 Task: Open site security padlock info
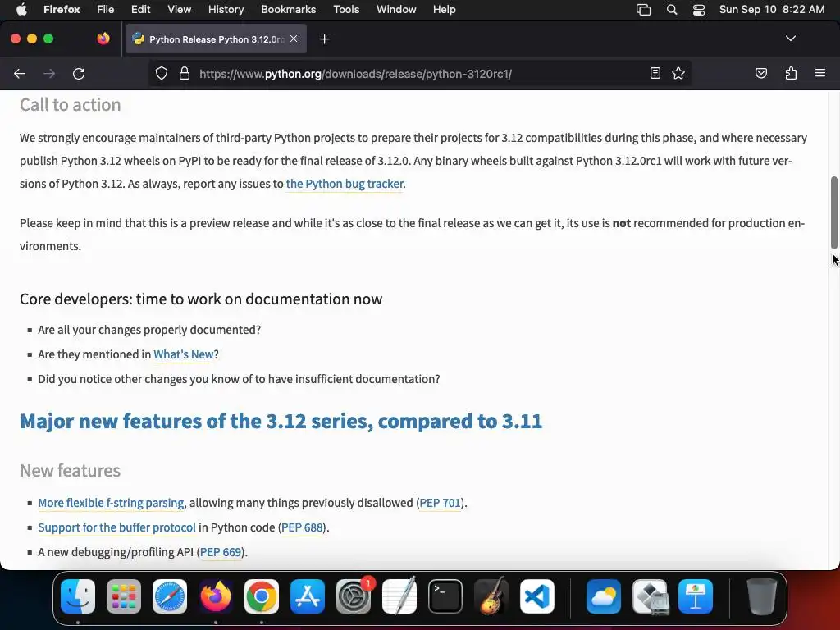point(185,73)
